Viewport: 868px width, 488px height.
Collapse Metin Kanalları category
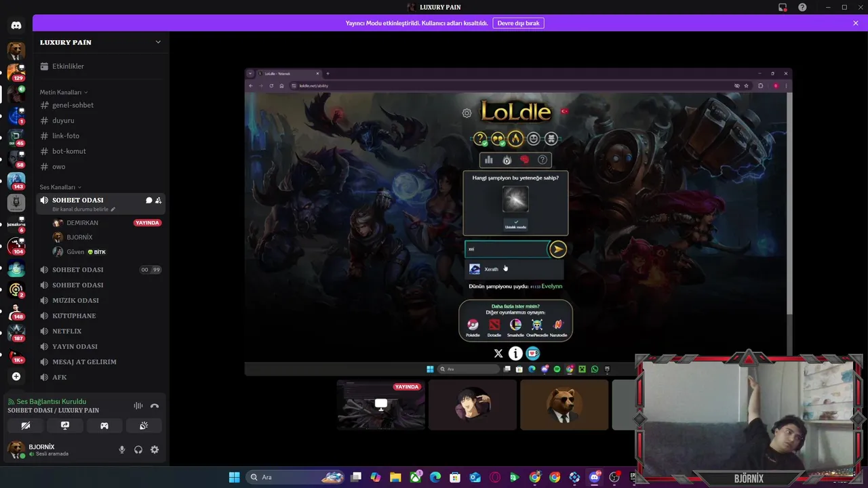[x=64, y=92]
